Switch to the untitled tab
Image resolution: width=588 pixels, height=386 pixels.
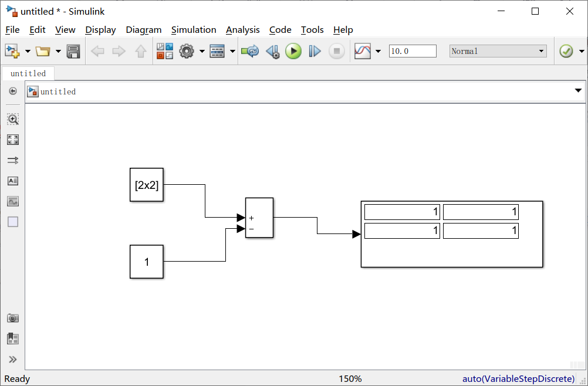click(28, 73)
